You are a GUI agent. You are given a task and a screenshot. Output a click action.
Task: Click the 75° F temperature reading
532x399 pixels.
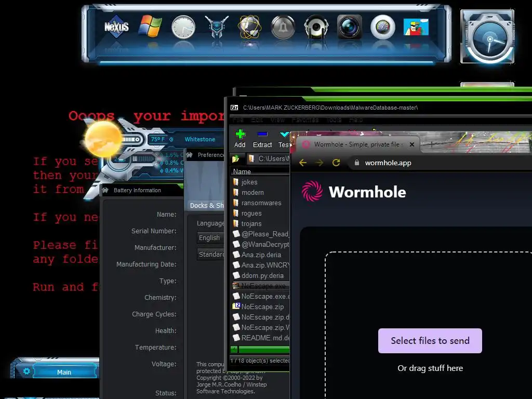(x=158, y=139)
